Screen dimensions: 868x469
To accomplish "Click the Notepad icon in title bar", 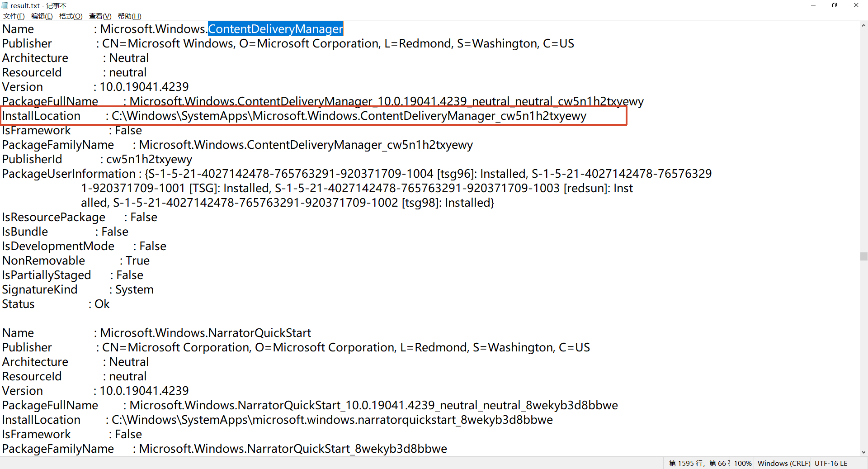I will 5,5.
